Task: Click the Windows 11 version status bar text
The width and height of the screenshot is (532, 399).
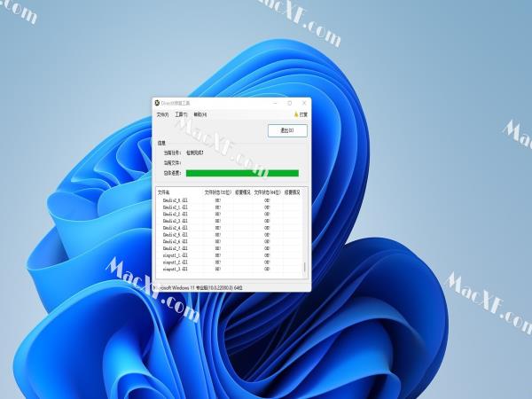Action: [199, 287]
